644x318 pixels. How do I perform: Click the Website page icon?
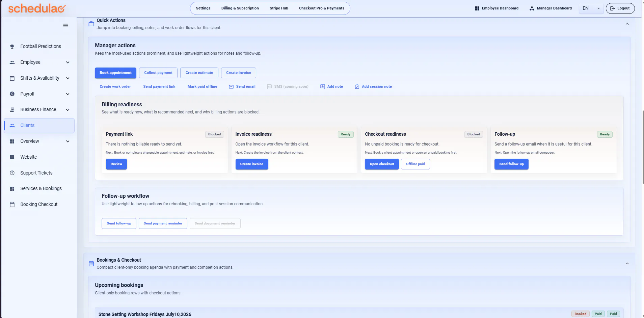(x=12, y=157)
